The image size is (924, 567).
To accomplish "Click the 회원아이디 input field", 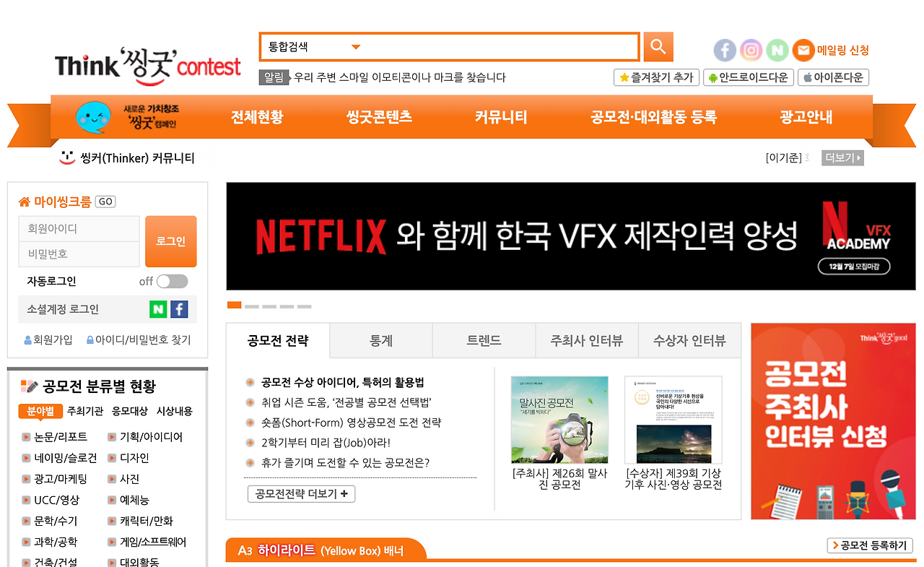I will tap(78, 228).
